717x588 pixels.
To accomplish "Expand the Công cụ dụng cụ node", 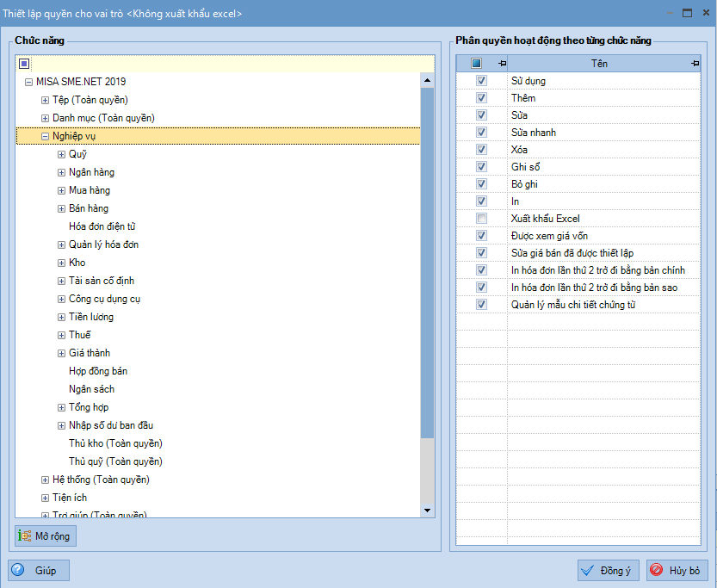I will coord(61,299).
